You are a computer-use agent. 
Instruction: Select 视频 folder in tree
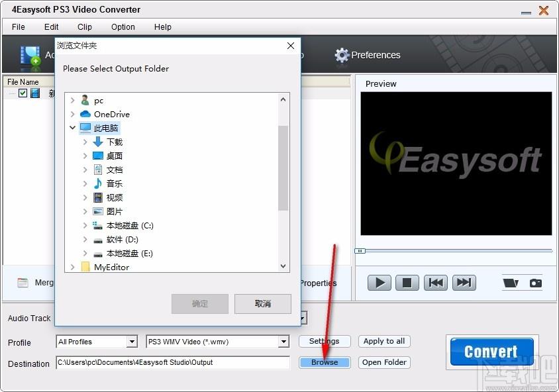coord(115,197)
